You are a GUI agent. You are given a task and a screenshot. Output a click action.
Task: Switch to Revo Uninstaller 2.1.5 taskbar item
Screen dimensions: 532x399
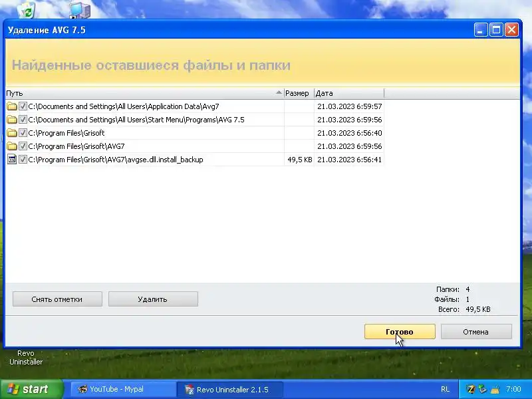click(x=229, y=389)
